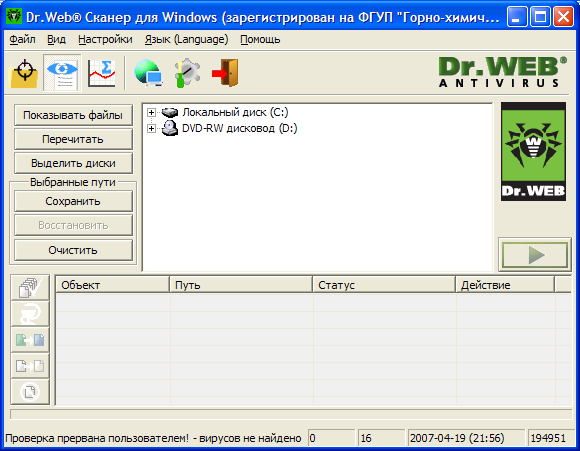Open settings gear and screwdriver icon
Screen dimensions: 580x451
(188, 73)
